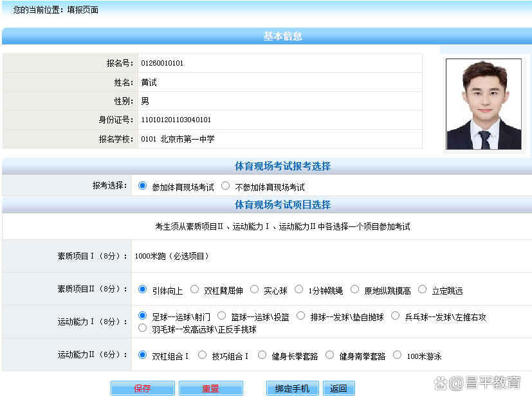Choose 篮球--运球\投篮 radio button
The image size is (532, 402).
pyautogui.click(x=222, y=316)
